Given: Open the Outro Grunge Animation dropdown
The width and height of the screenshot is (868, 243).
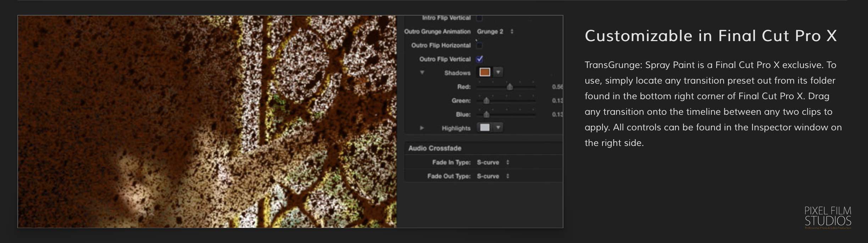Looking at the screenshot, I should click(x=495, y=32).
